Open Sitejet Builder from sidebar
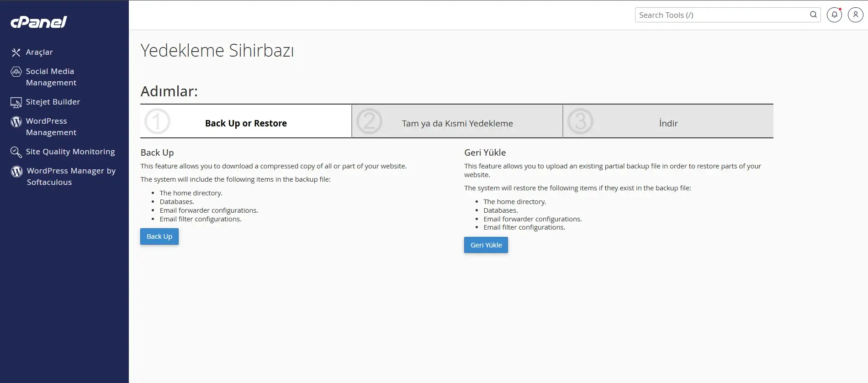This screenshot has width=868, height=383. tap(53, 102)
